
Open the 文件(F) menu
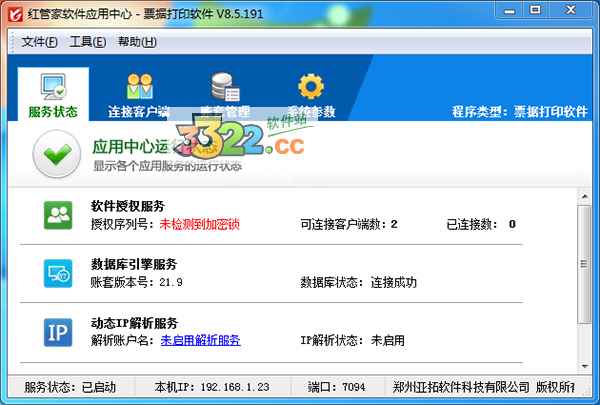pyautogui.click(x=39, y=42)
